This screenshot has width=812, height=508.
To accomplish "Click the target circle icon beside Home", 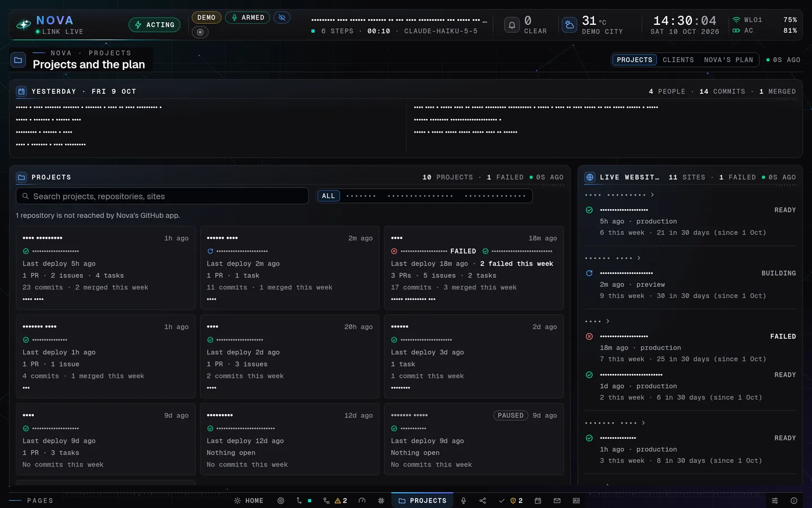I will 281,501.
